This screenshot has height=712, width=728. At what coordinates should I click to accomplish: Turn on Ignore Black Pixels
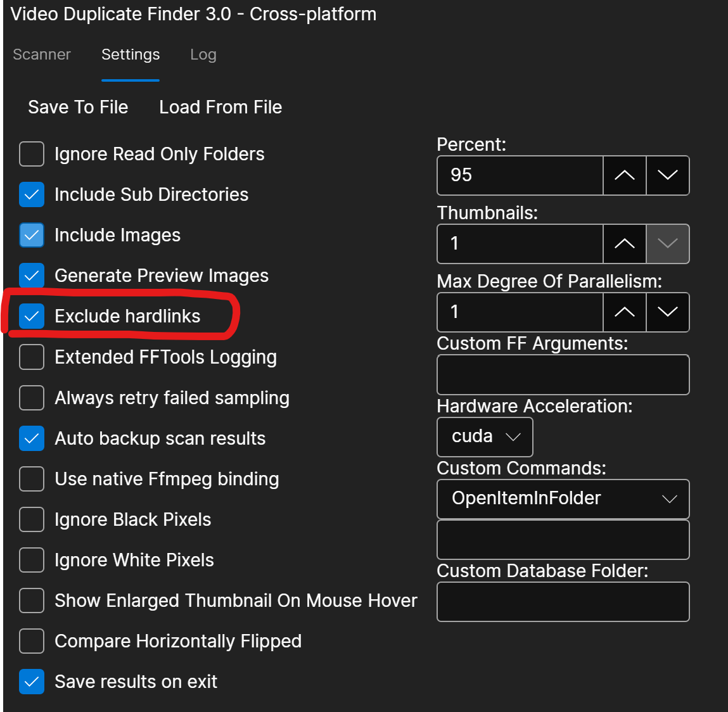[x=31, y=519]
